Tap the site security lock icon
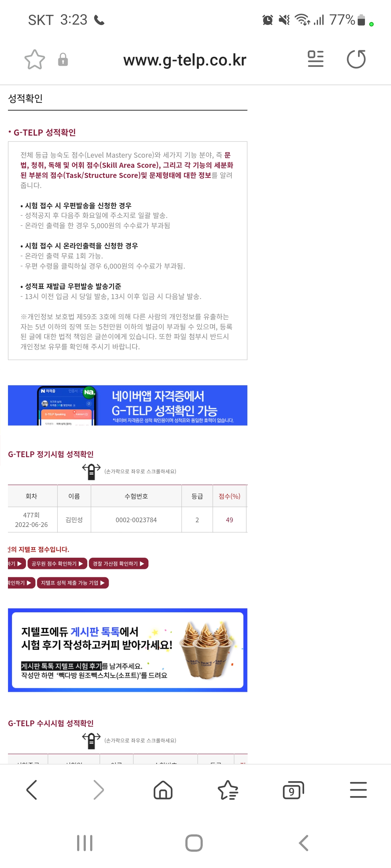 point(63,60)
